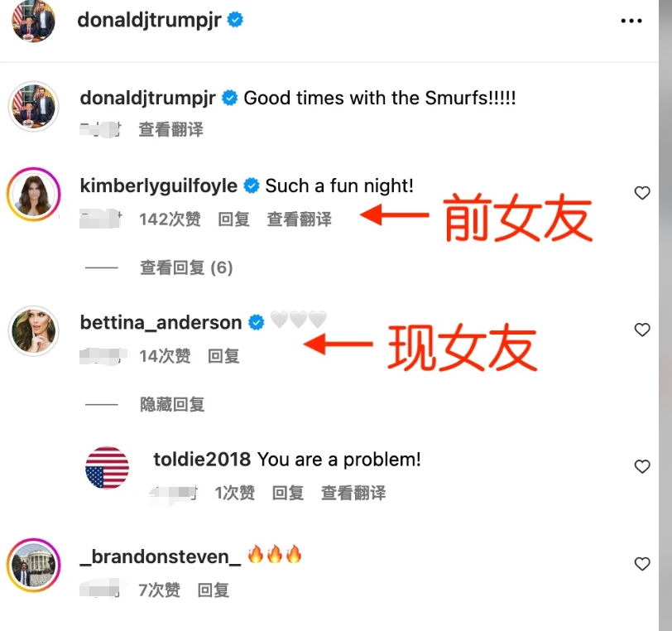Open bettina_anderson's profile avatar
The height and width of the screenshot is (631, 672).
[x=33, y=330]
